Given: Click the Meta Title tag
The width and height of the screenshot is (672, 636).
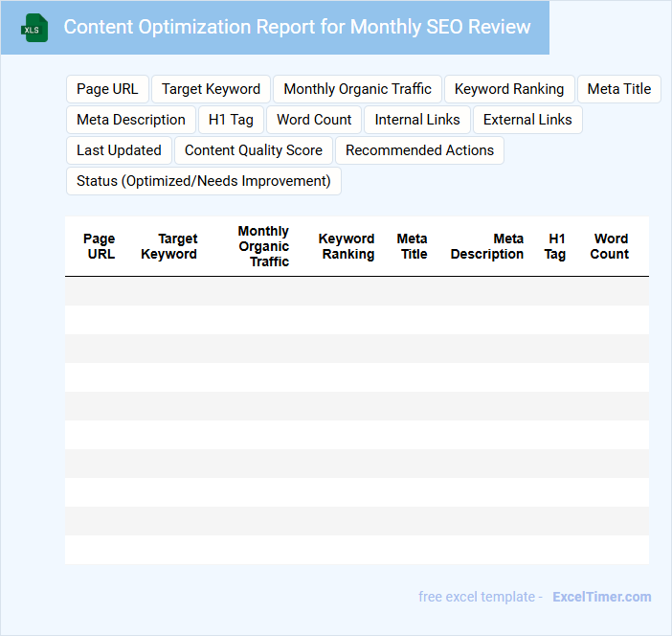Looking at the screenshot, I should [618, 89].
